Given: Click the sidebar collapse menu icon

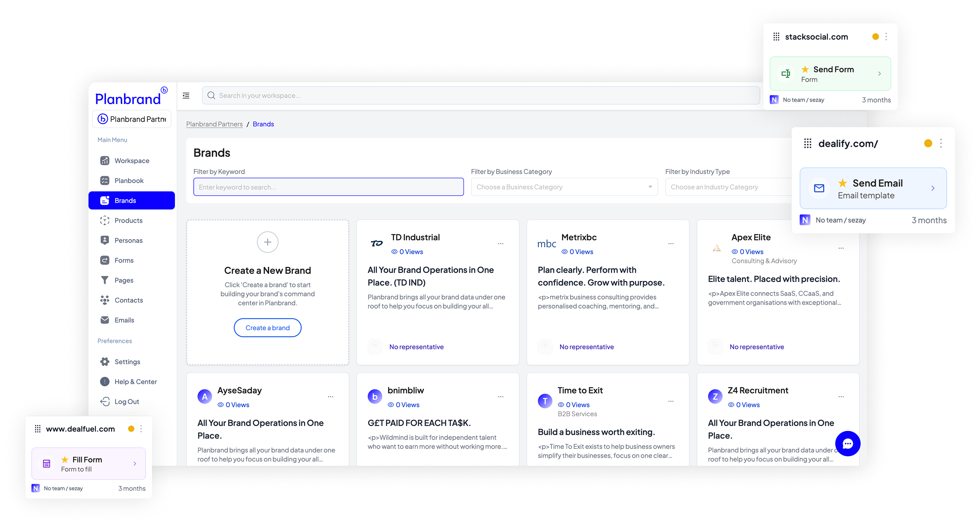Looking at the screenshot, I should pos(186,96).
